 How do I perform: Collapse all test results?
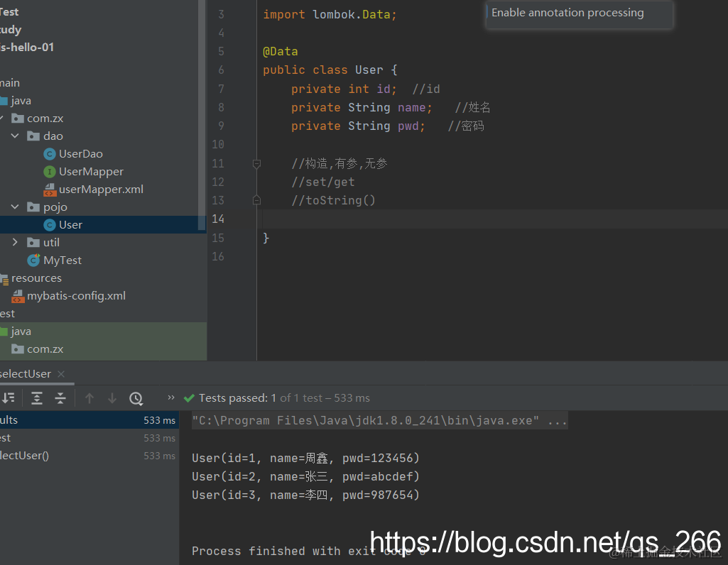(60, 398)
